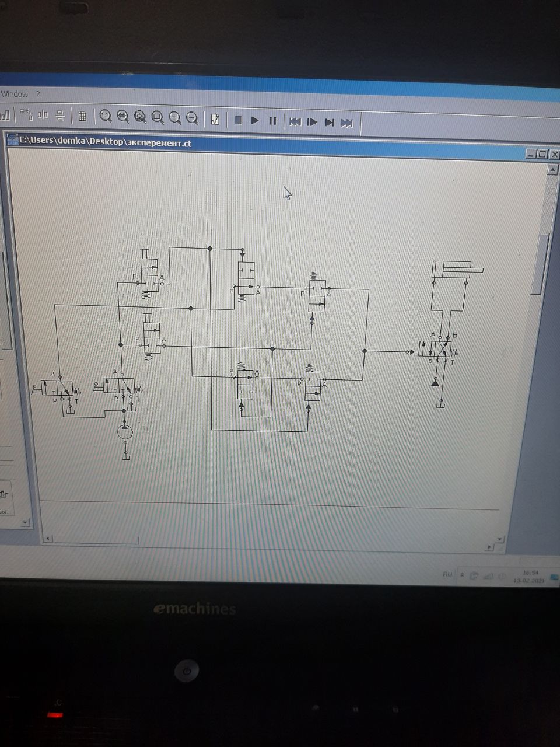Select the 2/2 valve below the top-left valve
Viewport: 560px width, 747px height.
(x=151, y=337)
